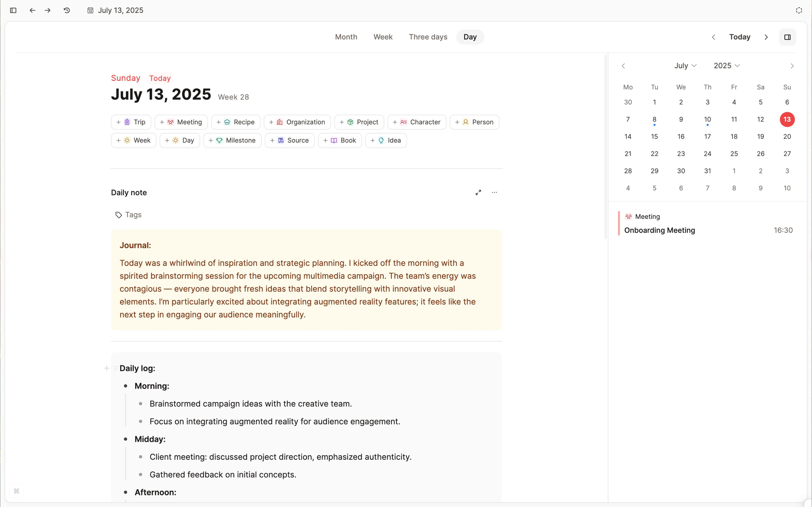Go to next month with the right chevron
Viewport: 812px width, 507px height.
coord(792,65)
